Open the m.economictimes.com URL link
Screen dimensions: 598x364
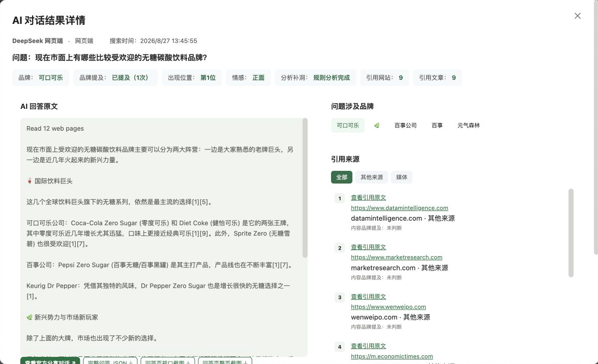click(x=392, y=356)
